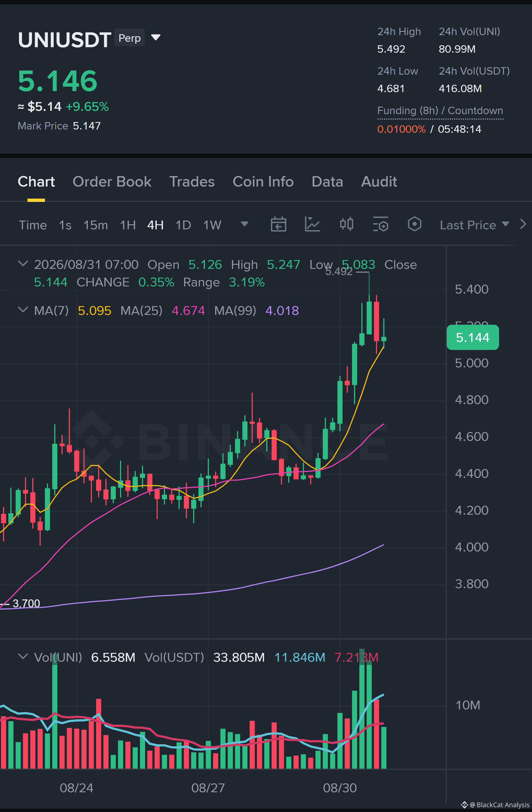Viewport: 532px width, 812px height.
Task: Switch to the Trades tab
Action: (x=192, y=182)
